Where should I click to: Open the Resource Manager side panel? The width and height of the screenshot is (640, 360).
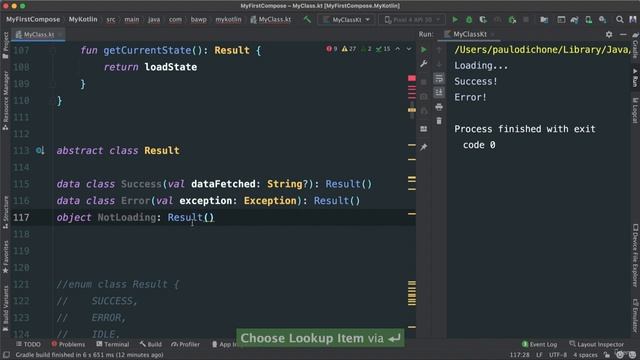(5, 100)
